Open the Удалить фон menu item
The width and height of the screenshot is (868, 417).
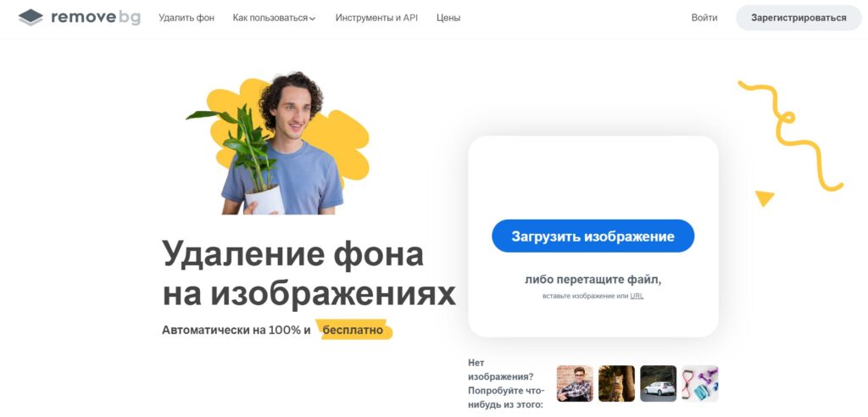click(186, 18)
